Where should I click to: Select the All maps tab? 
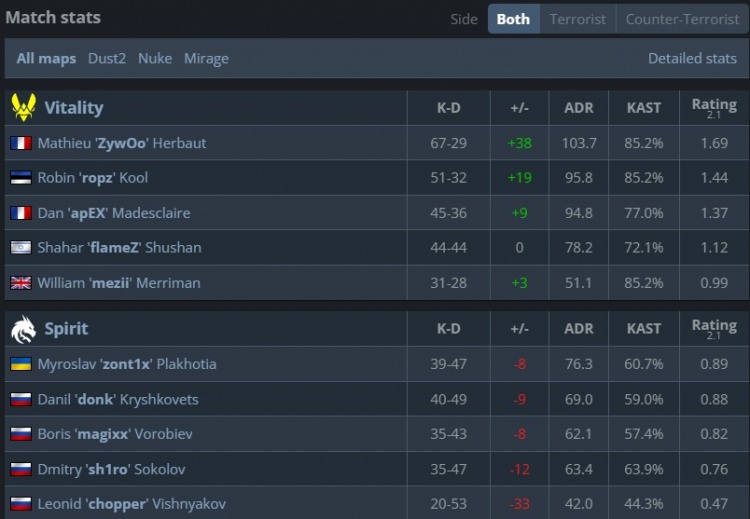point(46,58)
